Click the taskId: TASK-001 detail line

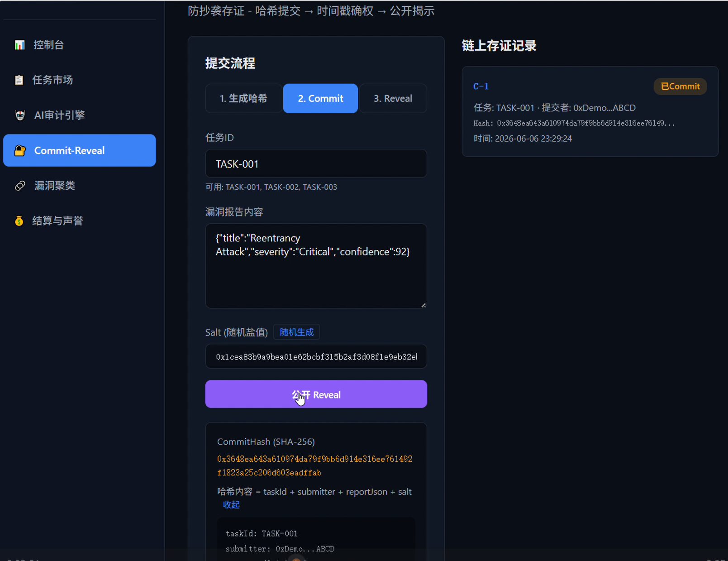262,533
